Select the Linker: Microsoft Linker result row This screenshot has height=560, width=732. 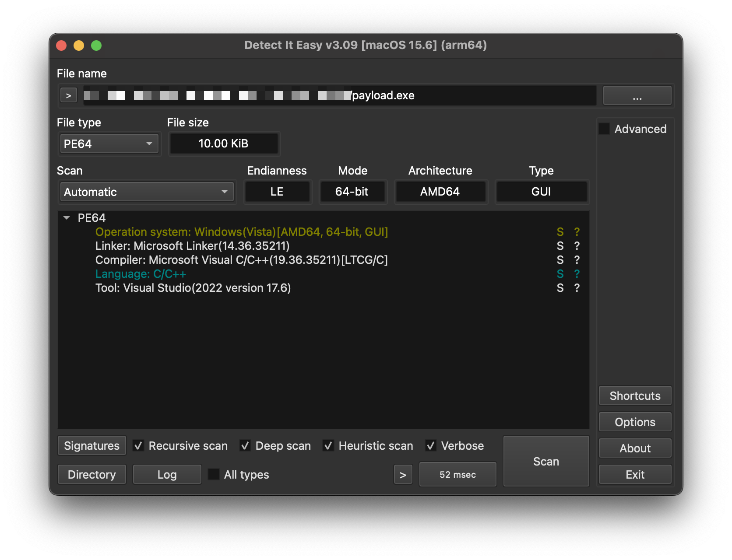pos(192,246)
